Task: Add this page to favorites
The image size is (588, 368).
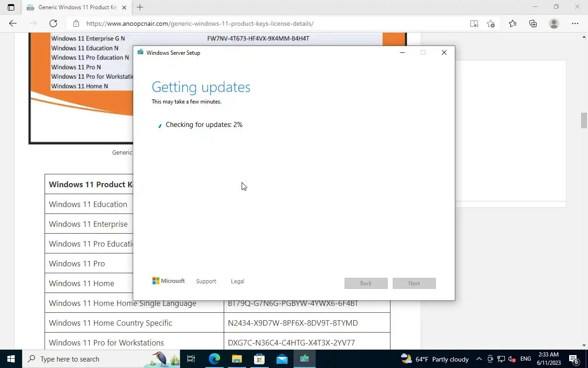Action: point(491,23)
